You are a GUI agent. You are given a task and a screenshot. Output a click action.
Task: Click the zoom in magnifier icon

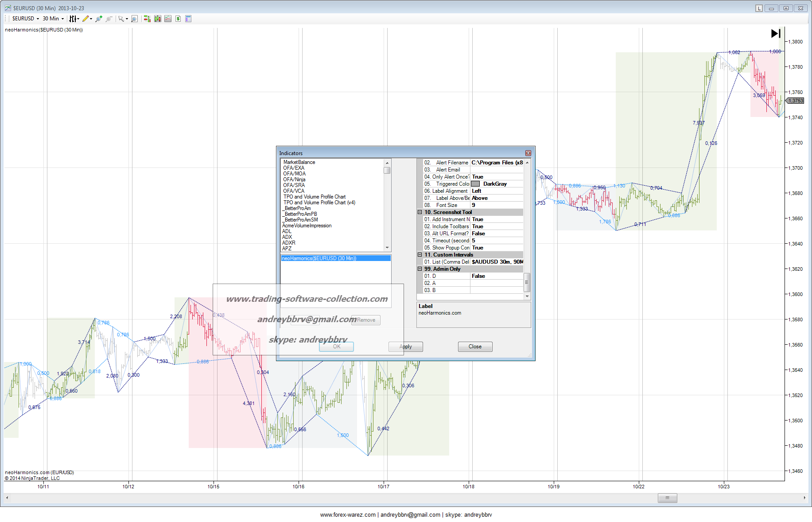pos(98,19)
